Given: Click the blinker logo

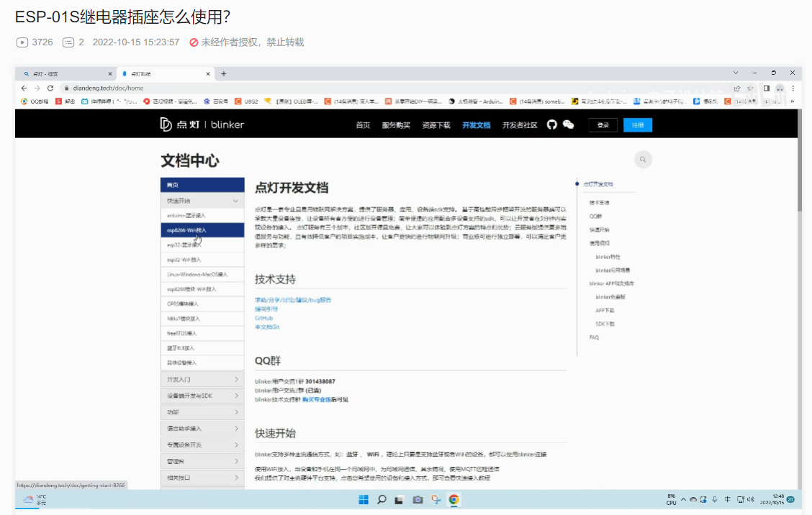Looking at the screenshot, I should [202, 124].
